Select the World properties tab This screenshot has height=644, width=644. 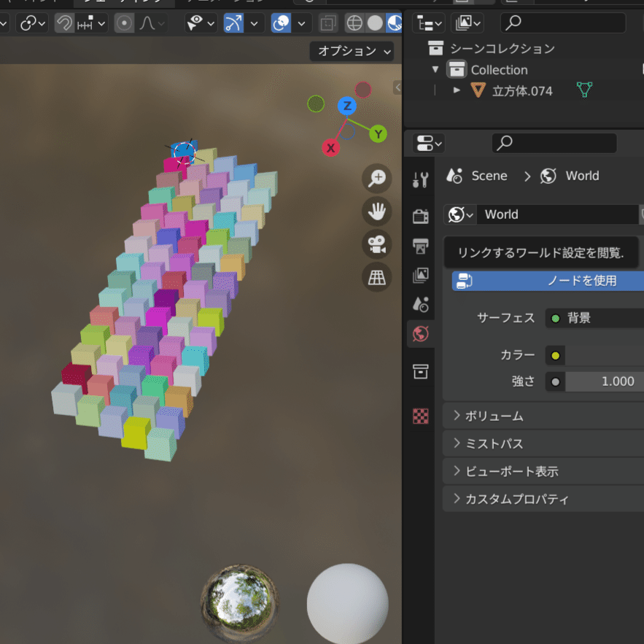[421, 334]
